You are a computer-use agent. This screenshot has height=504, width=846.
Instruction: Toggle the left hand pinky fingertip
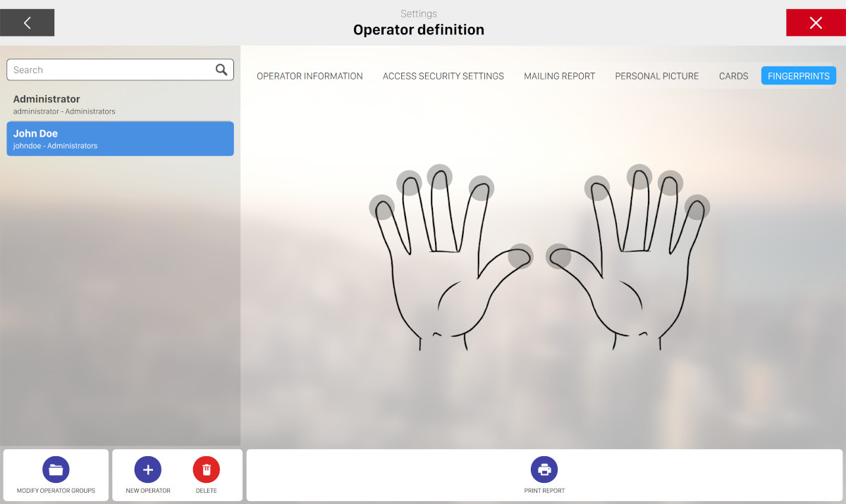pyautogui.click(x=381, y=207)
